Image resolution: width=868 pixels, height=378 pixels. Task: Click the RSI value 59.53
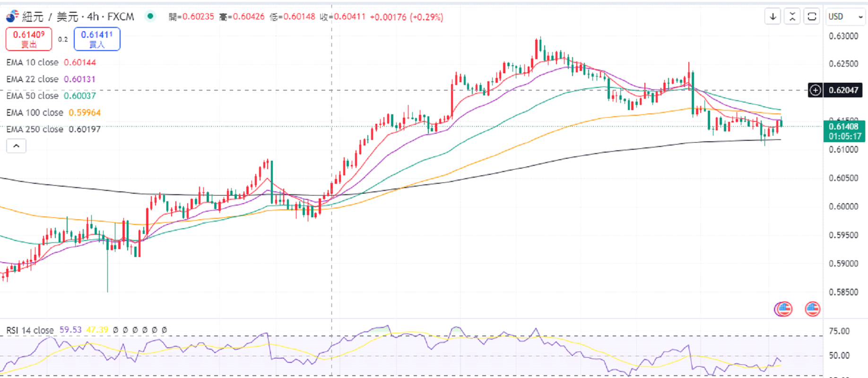[70, 330]
